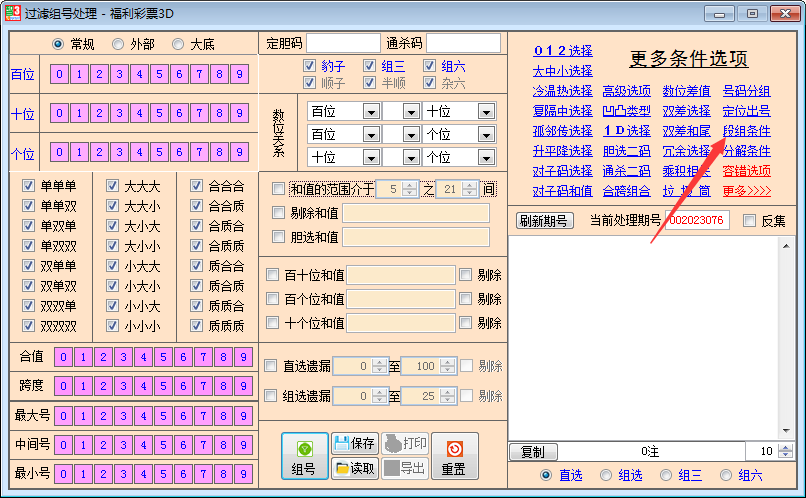Click the 打印 print button
The height and width of the screenshot is (498, 806).
(405, 443)
